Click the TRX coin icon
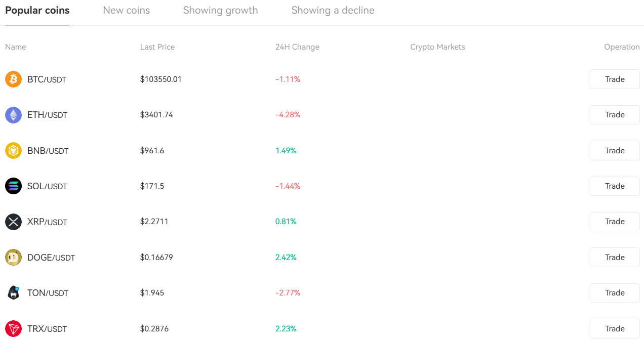 click(x=13, y=328)
